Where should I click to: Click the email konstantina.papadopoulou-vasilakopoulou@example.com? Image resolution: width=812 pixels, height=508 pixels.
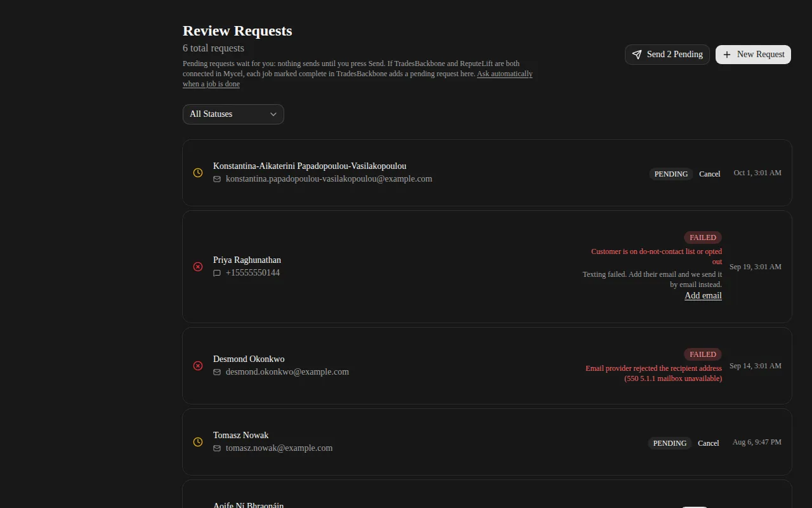tap(329, 179)
